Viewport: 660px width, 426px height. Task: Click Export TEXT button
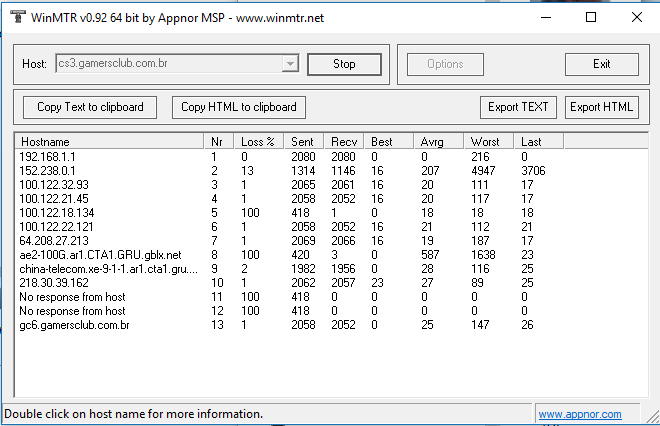518,107
